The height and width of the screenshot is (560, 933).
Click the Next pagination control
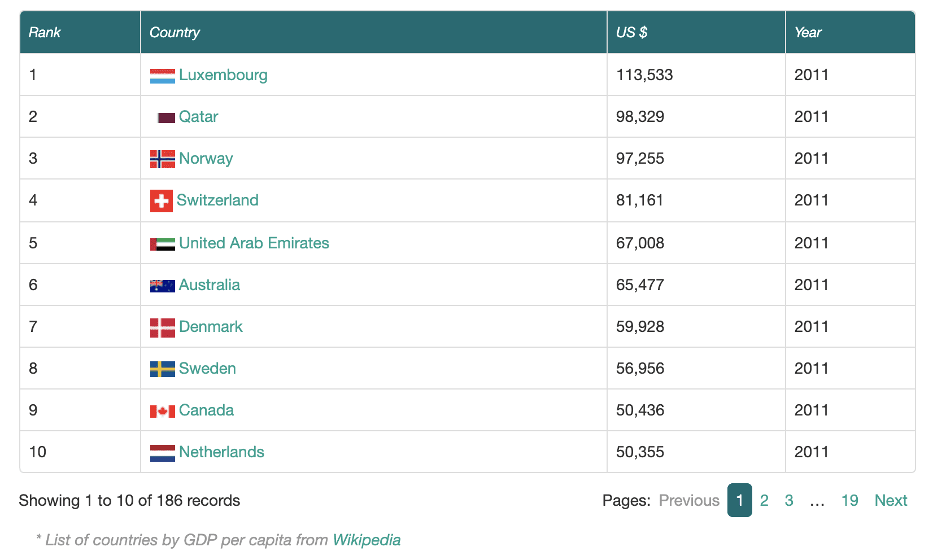[x=891, y=500]
